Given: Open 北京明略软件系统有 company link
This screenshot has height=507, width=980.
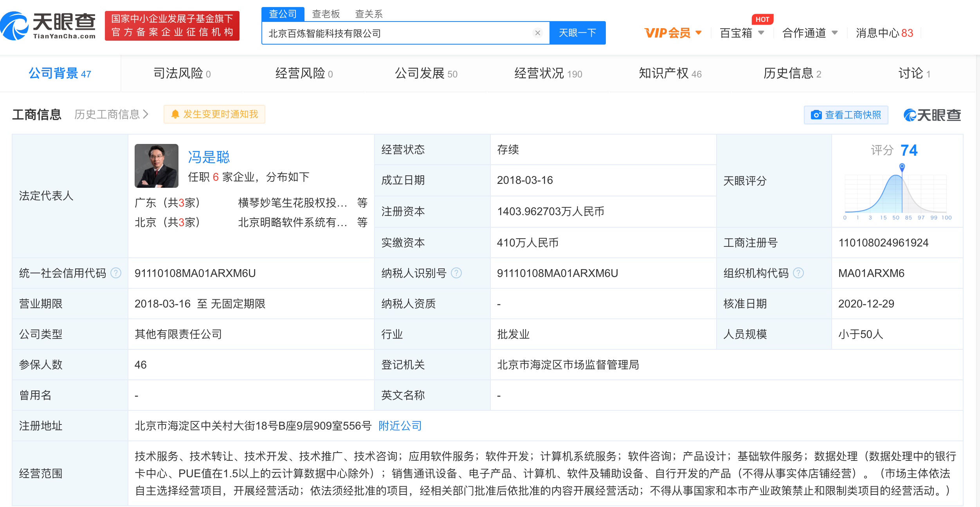Looking at the screenshot, I should tap(293, 222).
